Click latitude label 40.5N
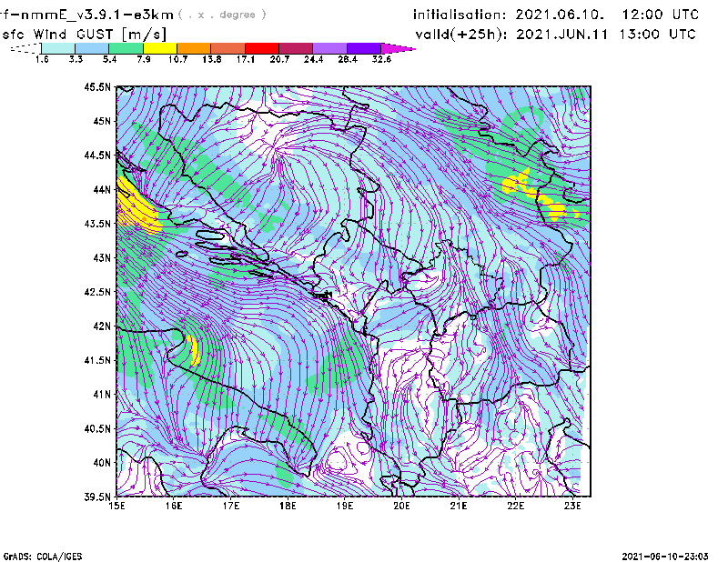 point(98,429)
